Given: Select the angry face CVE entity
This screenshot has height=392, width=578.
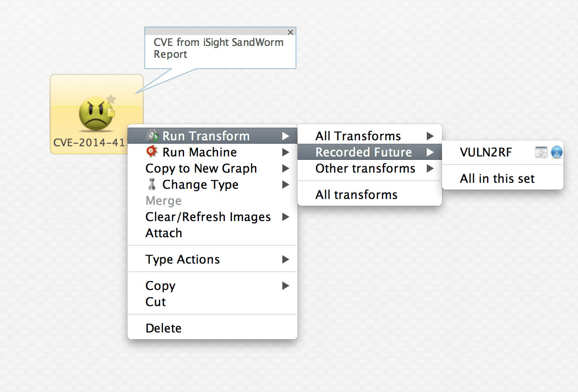Looking at the screenshot, I should [x=96, y=113].
